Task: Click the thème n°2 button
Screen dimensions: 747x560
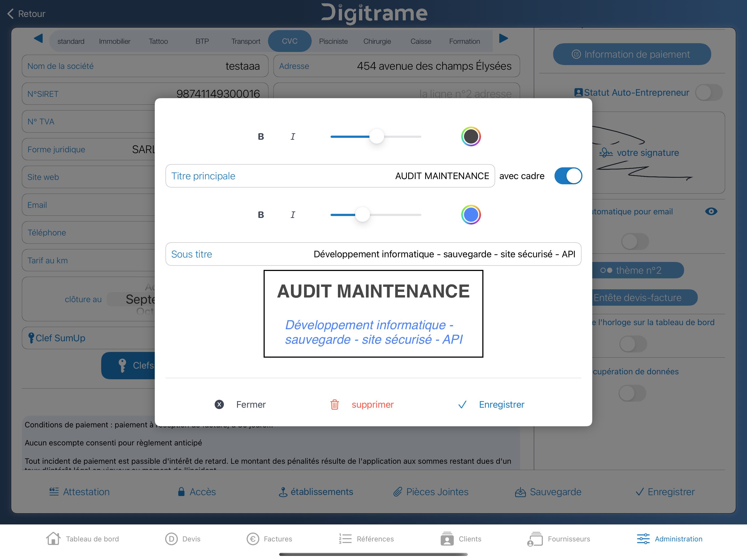Action: point(638,270)
